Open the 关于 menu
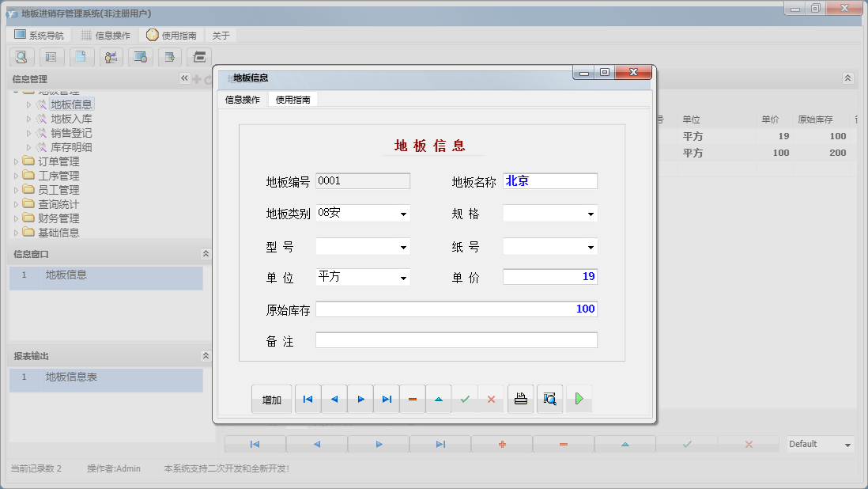Viewport: 868px width, 489px height. coord(220,35)
